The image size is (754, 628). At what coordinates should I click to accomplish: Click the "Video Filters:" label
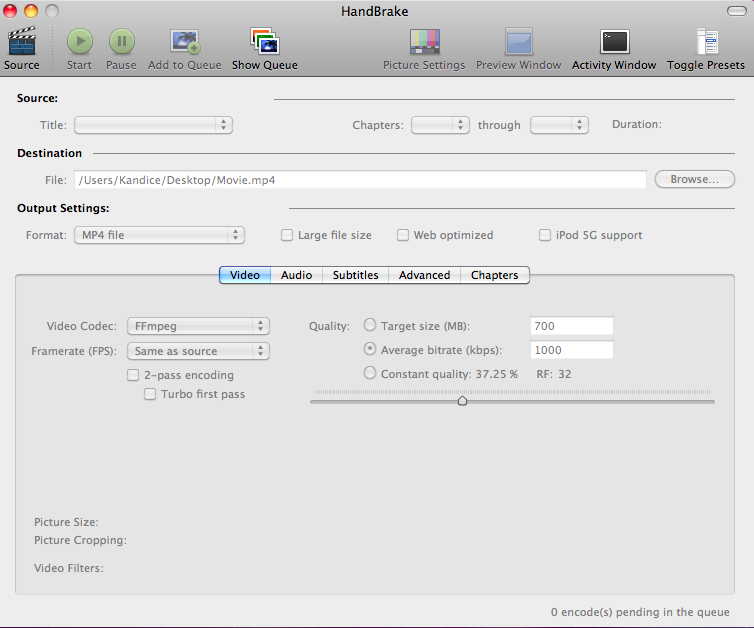click(x=69, y=568)
